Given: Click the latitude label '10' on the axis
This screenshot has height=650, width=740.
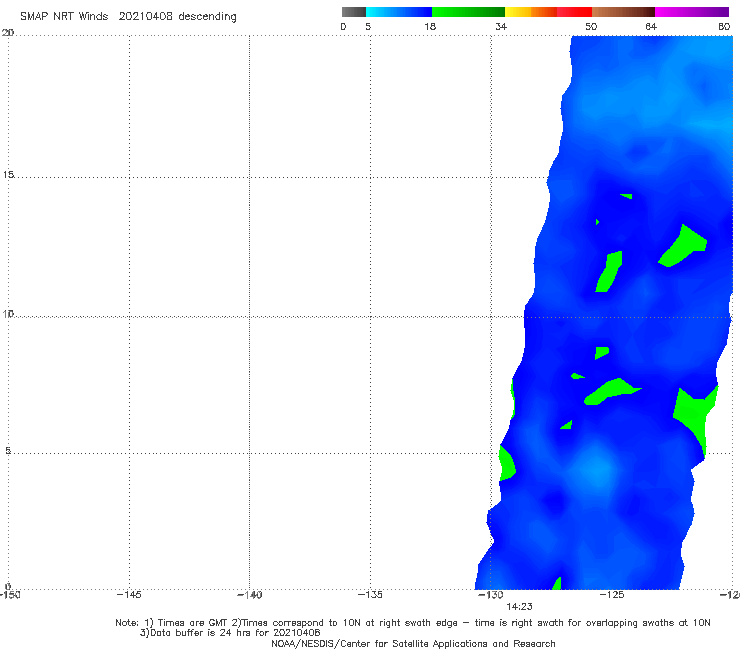Looking at the screenshot, I should click(8, 313).
